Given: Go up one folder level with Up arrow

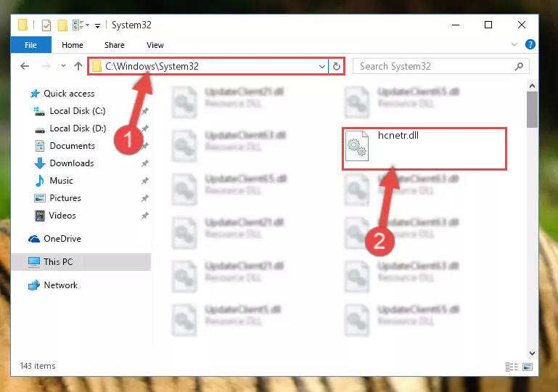Looking at the screenshot, I should [x=78, y=66].
